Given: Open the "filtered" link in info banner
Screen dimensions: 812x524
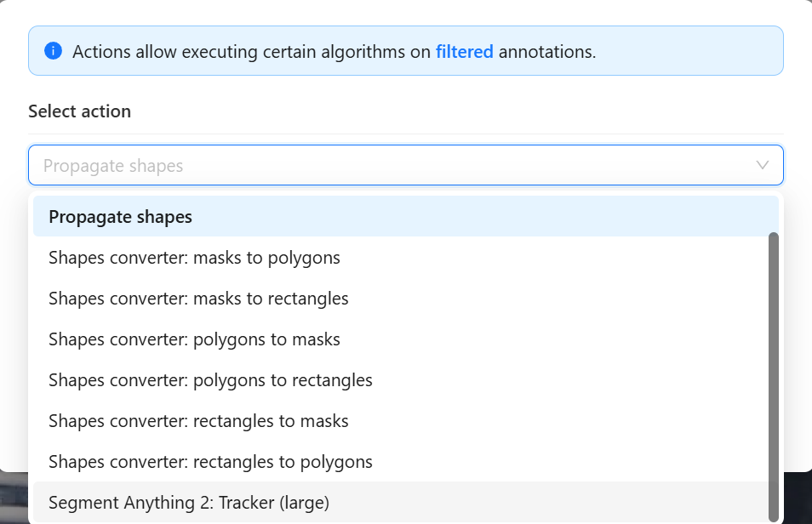Looking at the screenshot, I should (x=464, y=52).
